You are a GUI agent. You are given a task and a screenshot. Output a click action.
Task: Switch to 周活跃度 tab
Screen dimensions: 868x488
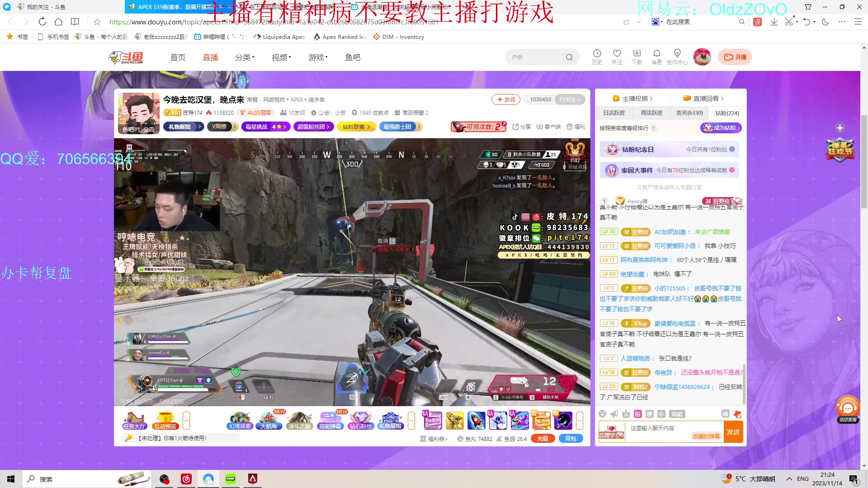(x=651, y=113)
